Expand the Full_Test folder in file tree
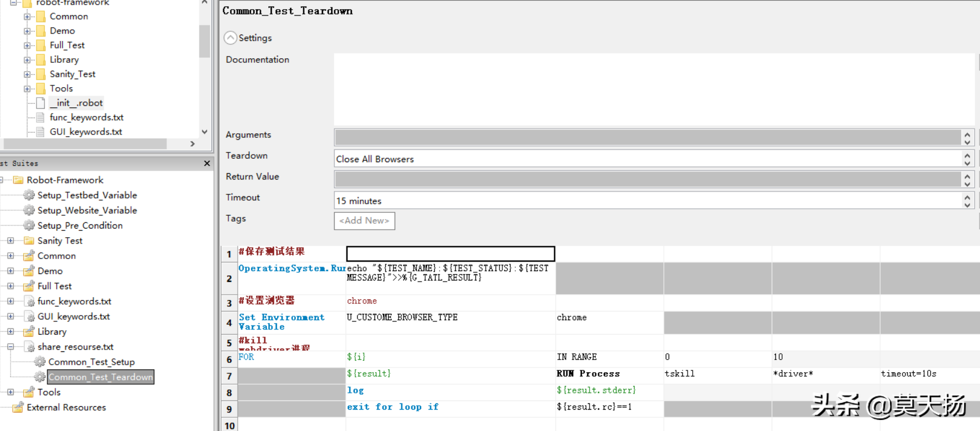 click(27, 46)
